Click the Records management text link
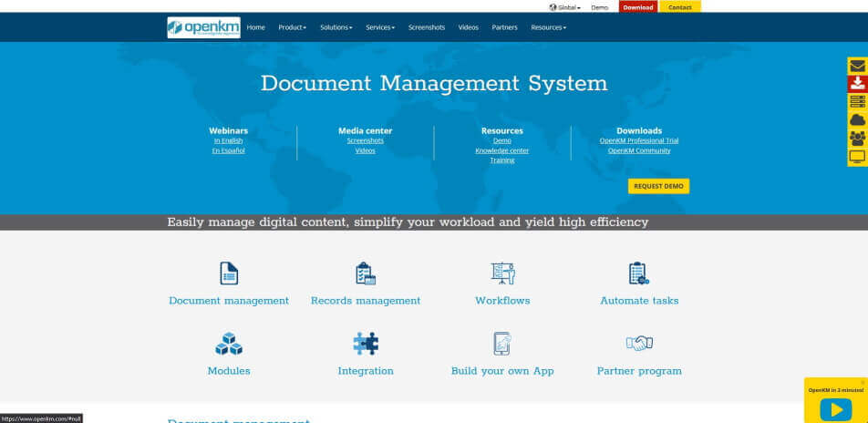This screenshot has height=423, width=868. (366, 301)
